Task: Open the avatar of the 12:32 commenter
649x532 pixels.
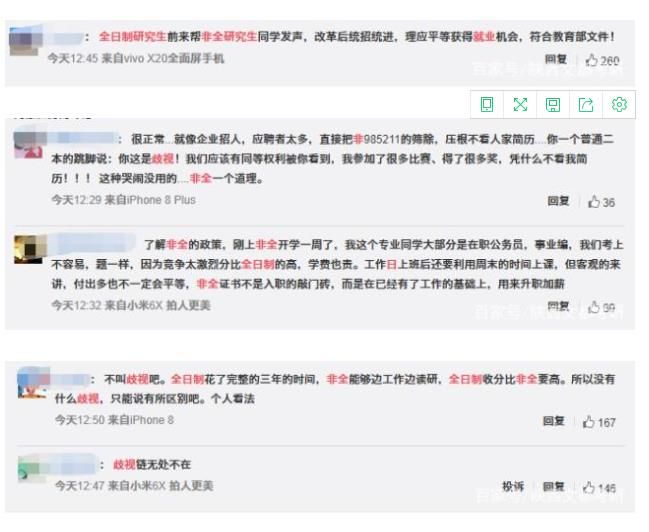Action: pyautogui.click(x=29, y=248)
